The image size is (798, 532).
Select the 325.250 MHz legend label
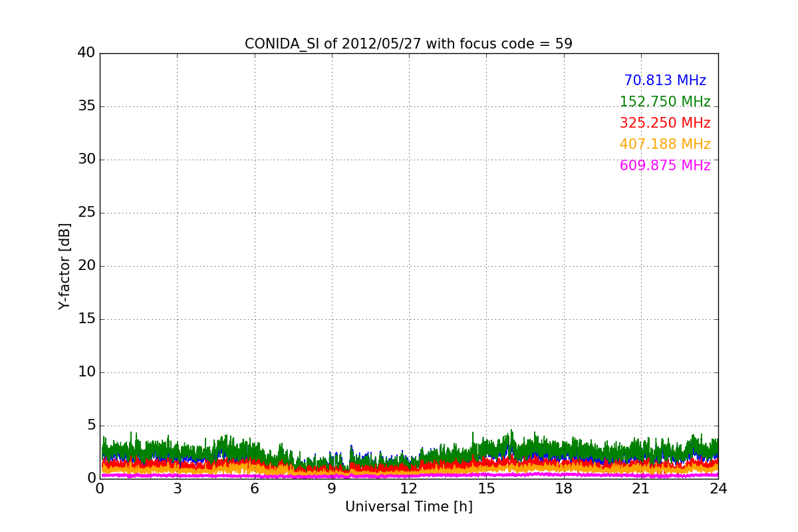[x=665, y=123]
